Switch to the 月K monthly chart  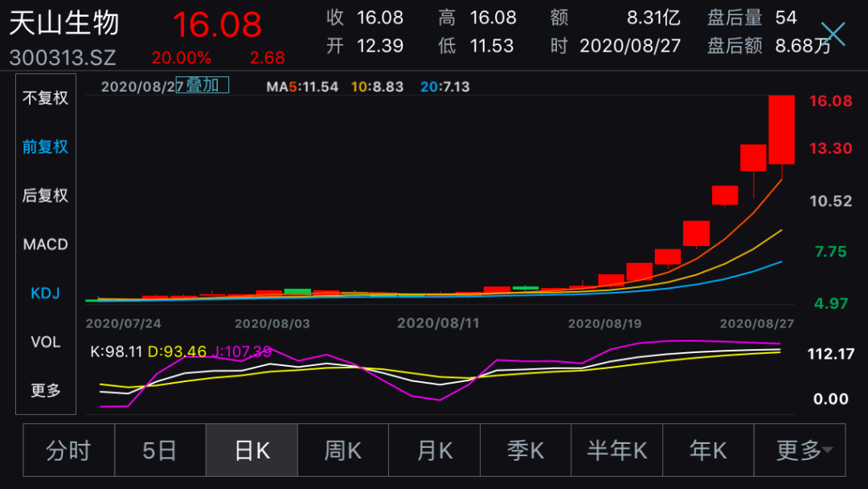click(x=434, y=450)
